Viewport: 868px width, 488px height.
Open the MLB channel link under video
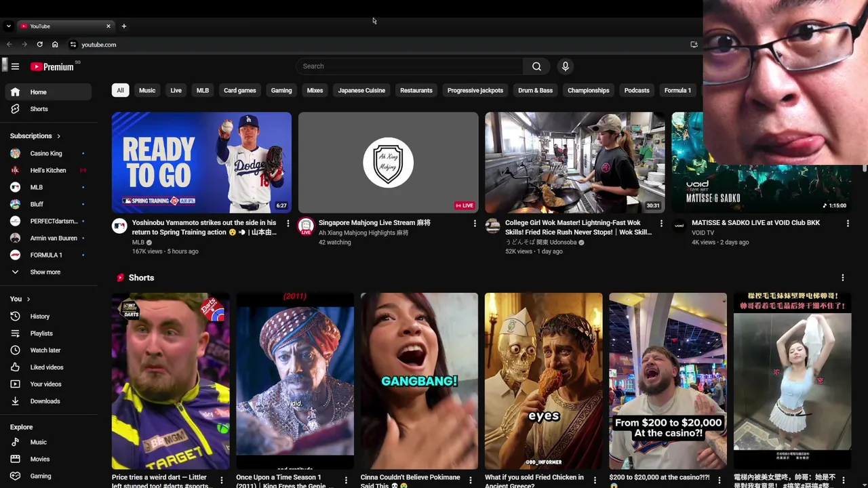pos(138,242)
